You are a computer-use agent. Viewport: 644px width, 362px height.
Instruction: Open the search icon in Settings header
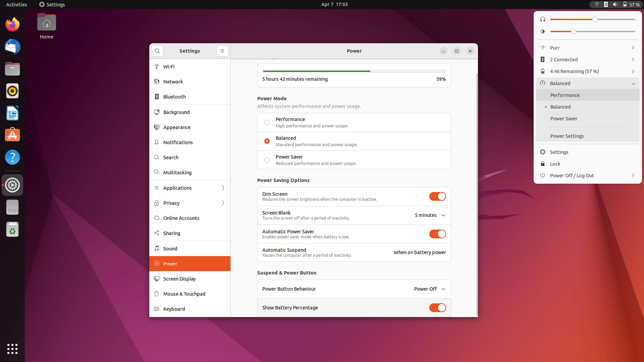tap(157, 51)
